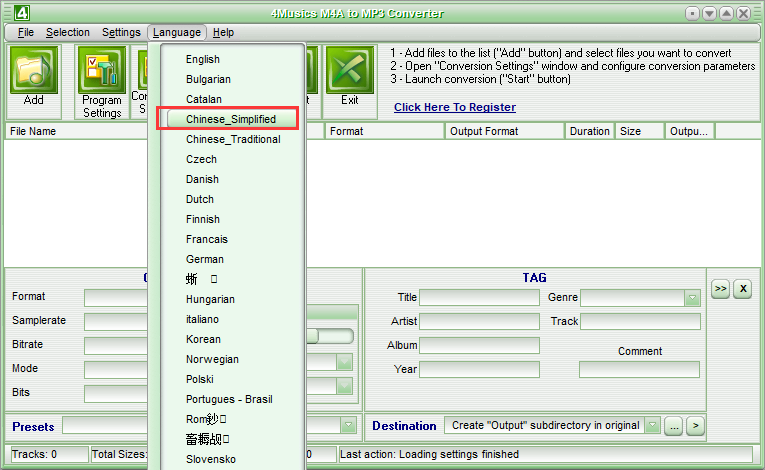The width and height of the screenshot is (765, 470).
Task: Click the double-arrow >> button beside TAG
Action: point(721,288)
